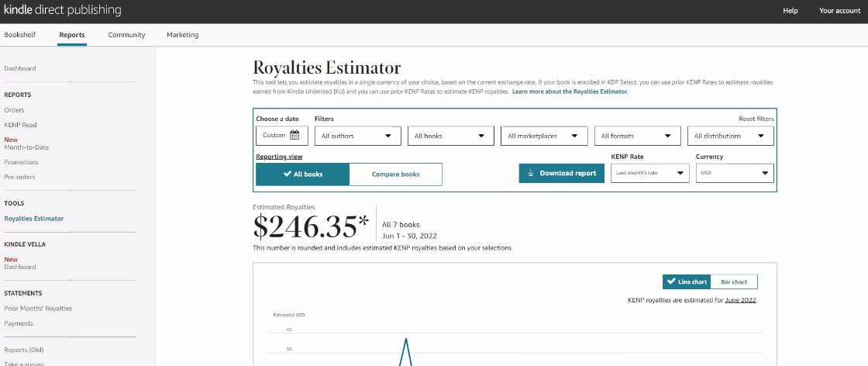The width and height of the screenshot is (868, 366).
Task: Click the download arrow icon in Download report
Action: pos(530,174)
